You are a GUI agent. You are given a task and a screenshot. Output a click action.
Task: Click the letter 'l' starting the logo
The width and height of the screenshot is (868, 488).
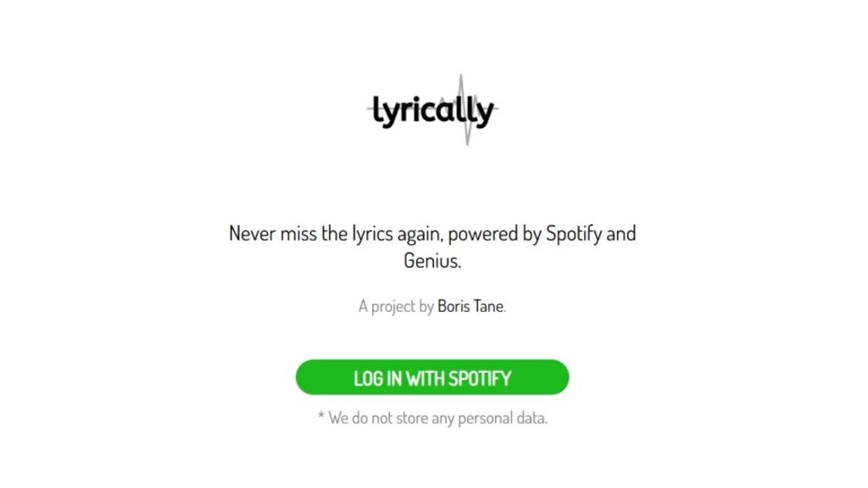pos(377,109)
